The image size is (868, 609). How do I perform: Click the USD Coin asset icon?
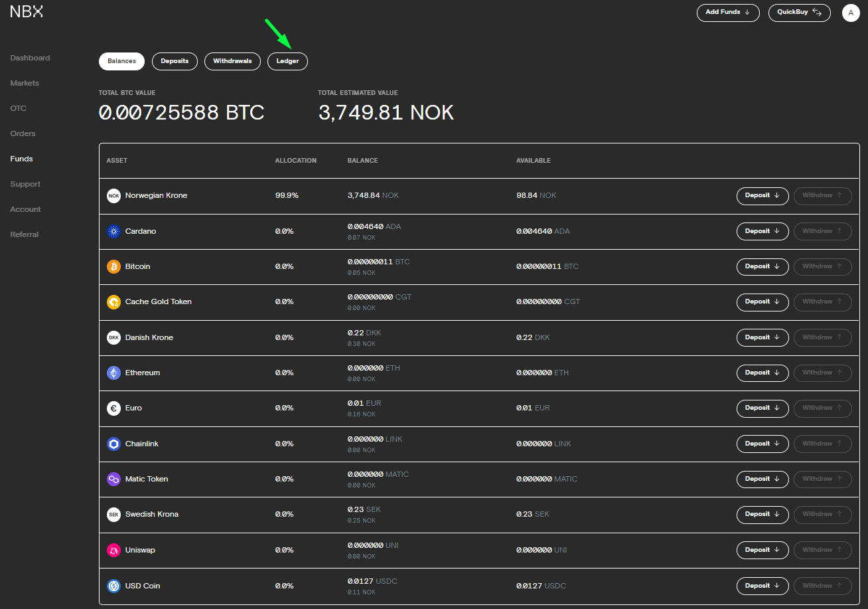pyautogui.click(x=113, y=586)
